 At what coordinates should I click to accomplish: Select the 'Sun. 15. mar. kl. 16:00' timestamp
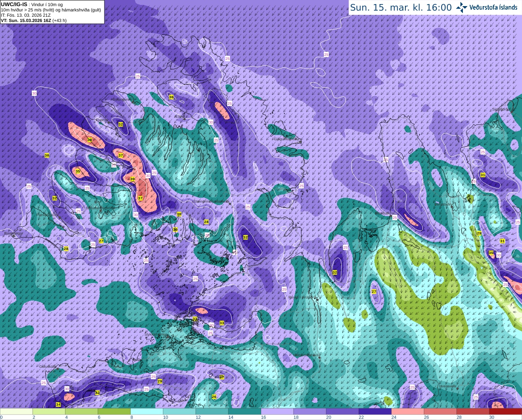click(401, 7)
